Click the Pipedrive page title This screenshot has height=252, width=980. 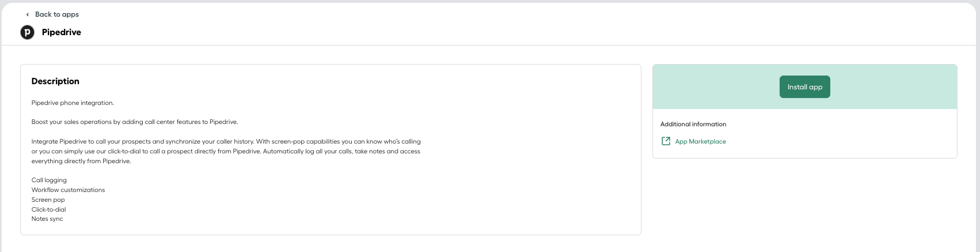click(x=62, y=32)
